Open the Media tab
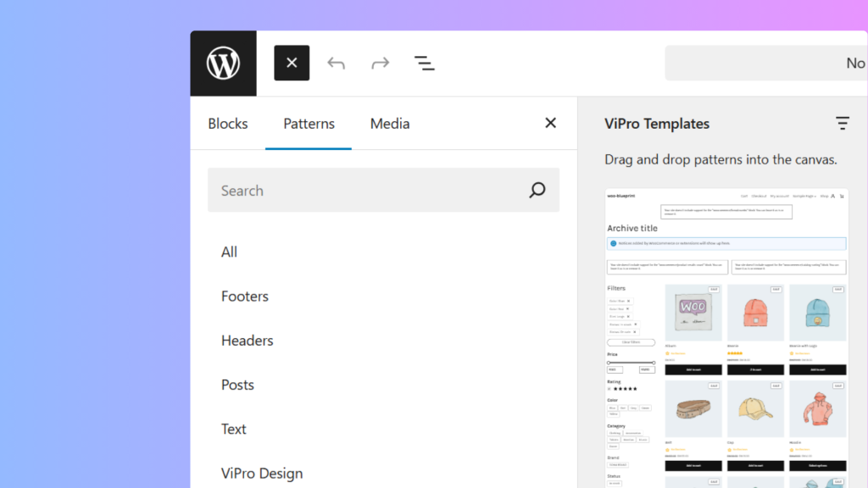 pyautogui.click(x=390, y=124)
